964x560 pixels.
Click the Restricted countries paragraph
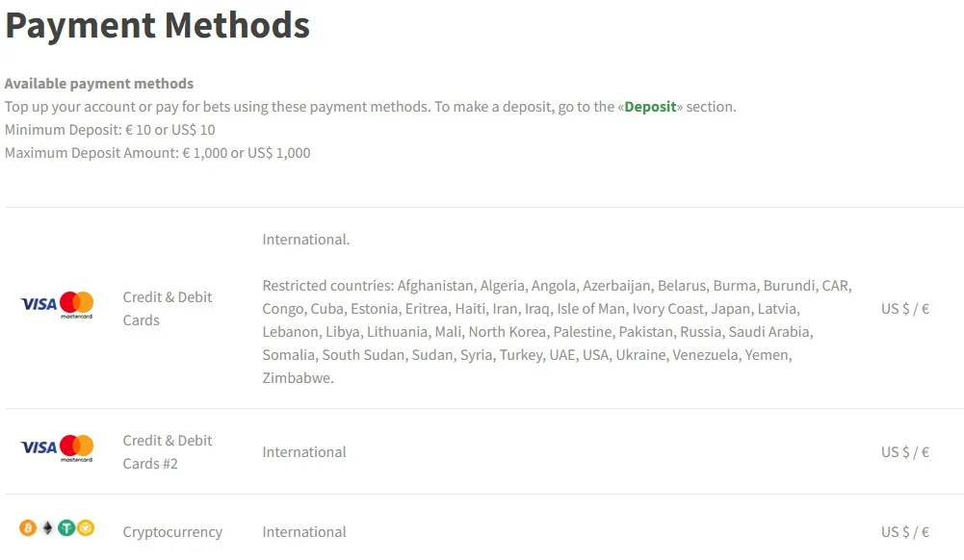(557, 332)
